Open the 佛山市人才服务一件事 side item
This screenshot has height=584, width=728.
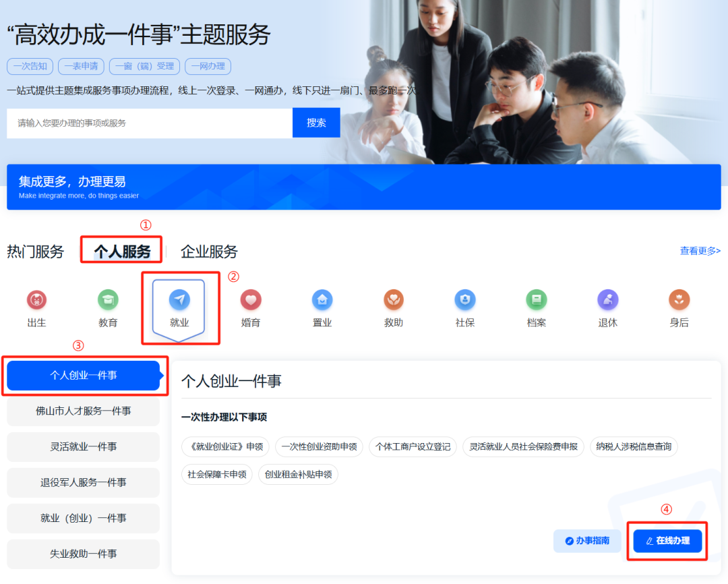[x=84, y=411]
